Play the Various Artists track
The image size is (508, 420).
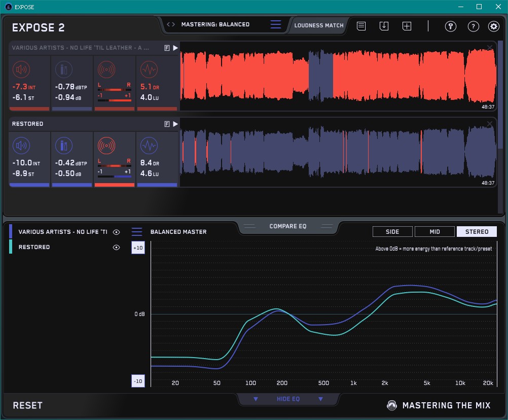point(175,48)
